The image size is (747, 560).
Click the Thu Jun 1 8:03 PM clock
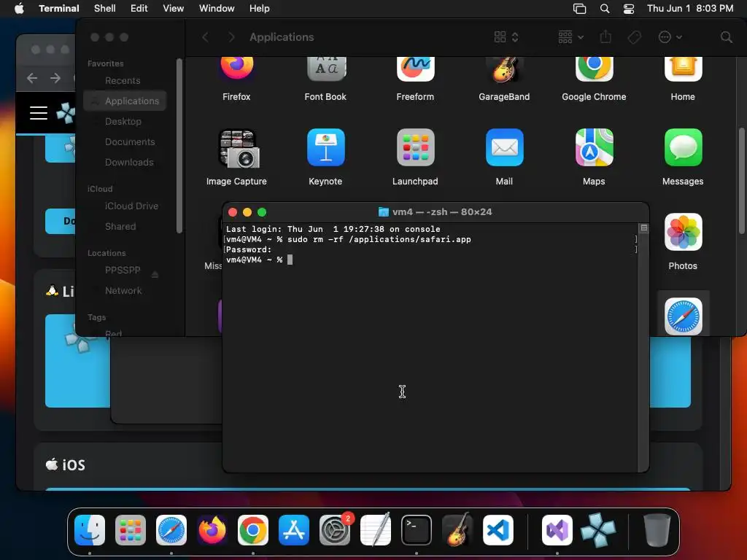pyautogui.click(x=690, y=8)
